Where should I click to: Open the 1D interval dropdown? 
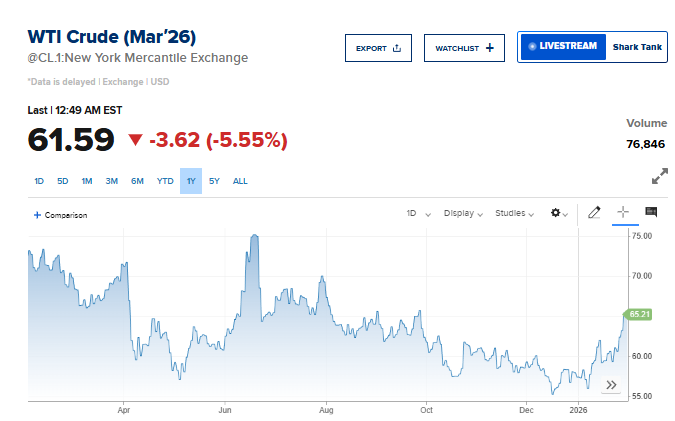[417, 213]
